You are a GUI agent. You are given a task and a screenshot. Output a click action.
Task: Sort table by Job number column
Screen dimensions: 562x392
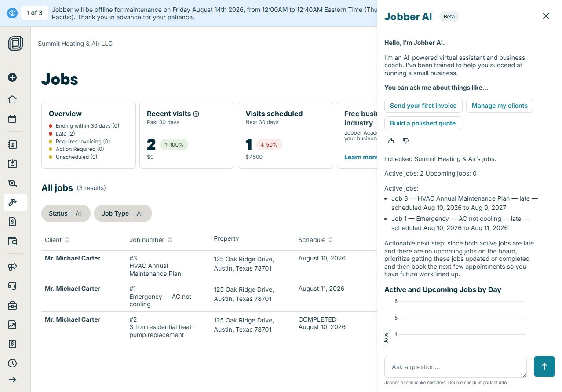(x=151, y=240)
